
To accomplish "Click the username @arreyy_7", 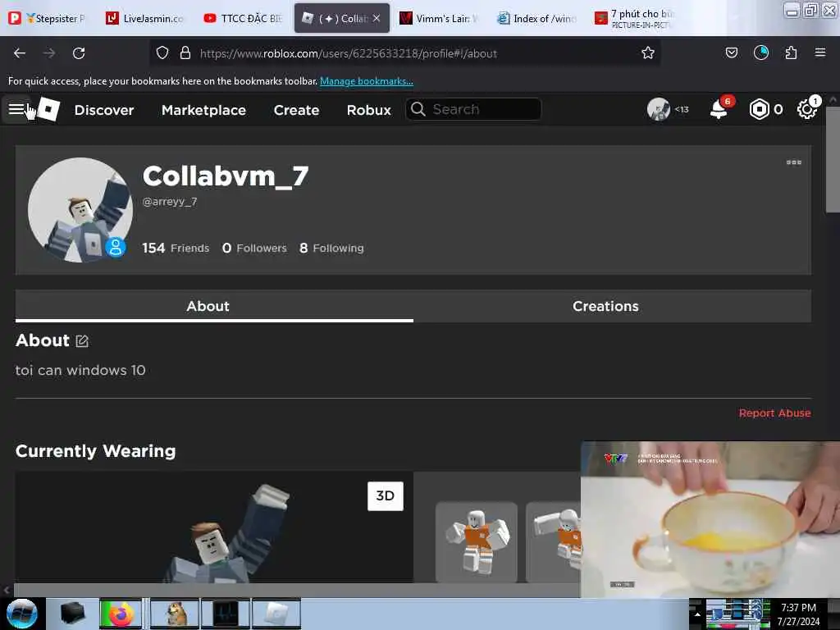I will pyautogui.click(x=169, y=202).
